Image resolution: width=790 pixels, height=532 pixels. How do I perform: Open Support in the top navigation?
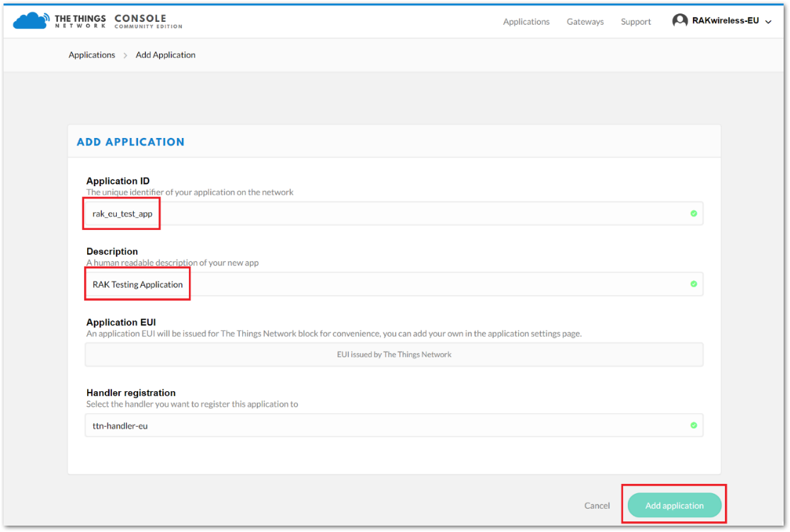click(x=636, y=22)
